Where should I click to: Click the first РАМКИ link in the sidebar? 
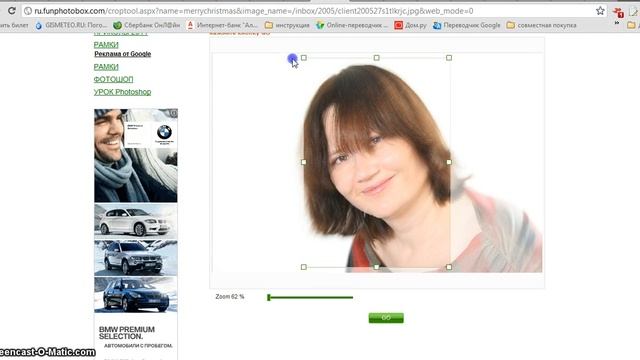point(106,44)
